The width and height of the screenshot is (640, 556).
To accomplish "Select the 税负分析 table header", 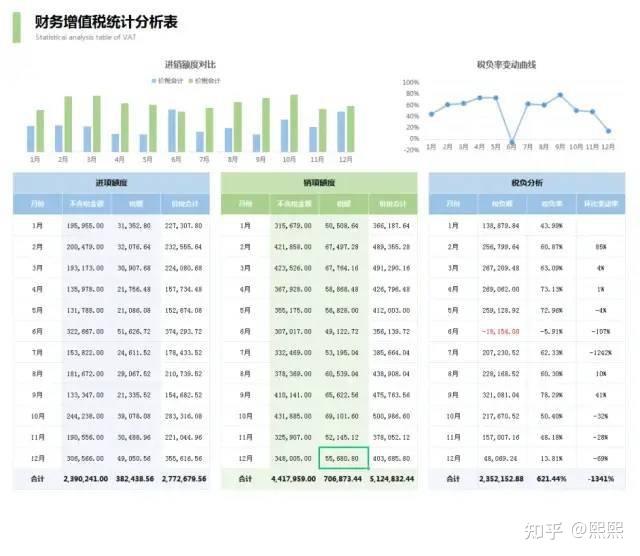I will (527, 183).
